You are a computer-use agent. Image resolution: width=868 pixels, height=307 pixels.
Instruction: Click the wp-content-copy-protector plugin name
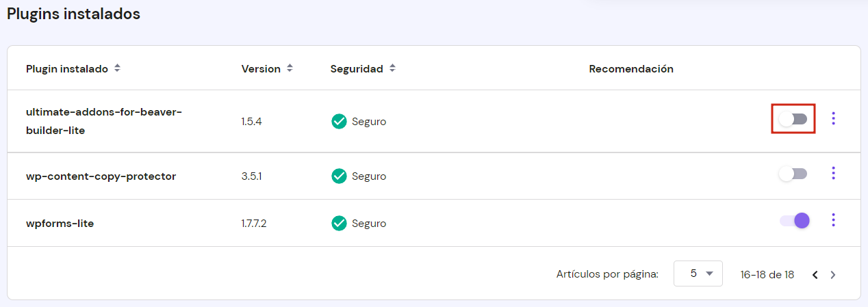(101, 176)
